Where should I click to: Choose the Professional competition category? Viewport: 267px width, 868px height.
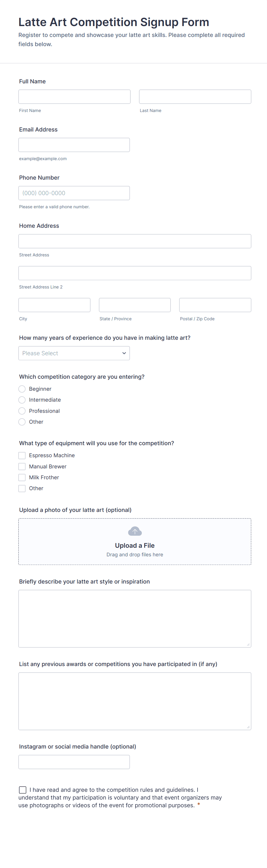(x=22, y=411)
